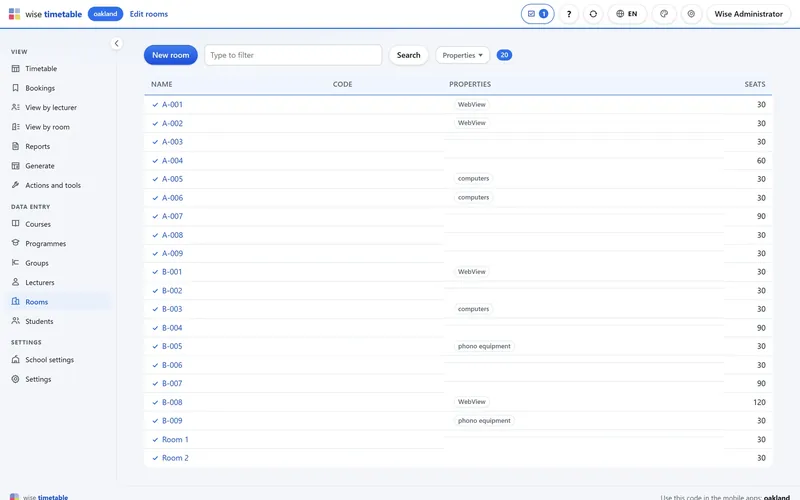
Task: Open room A-004
Action: tap(172, 160)
